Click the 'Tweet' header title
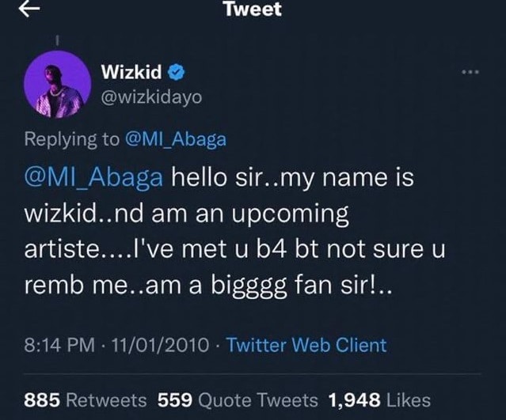This screenshot has height=420, width=506. [x=252, y=9]
